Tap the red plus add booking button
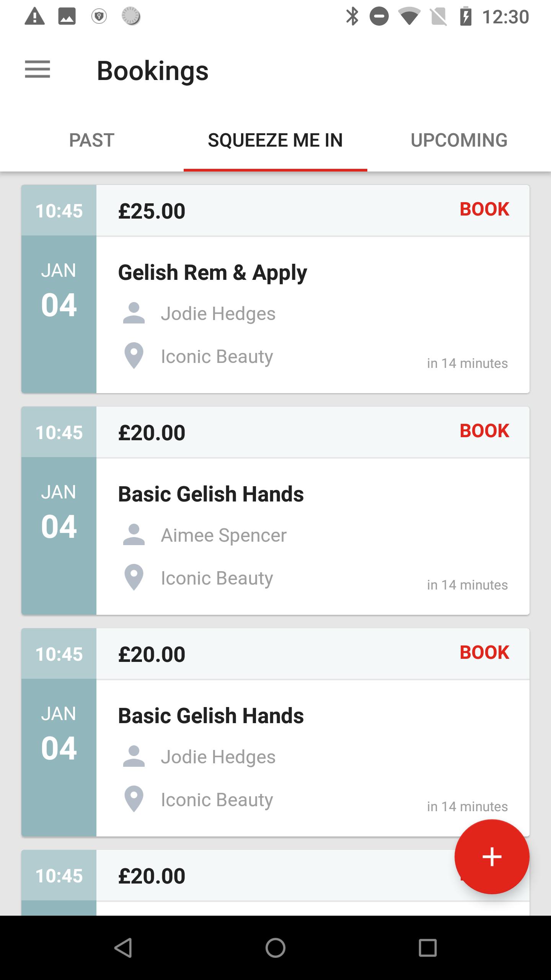 492,856
